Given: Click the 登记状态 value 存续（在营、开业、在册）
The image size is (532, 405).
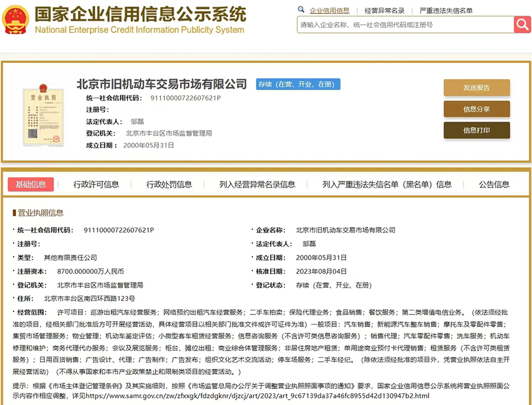Looking at the screenshot, I should [x=334, y=285].
